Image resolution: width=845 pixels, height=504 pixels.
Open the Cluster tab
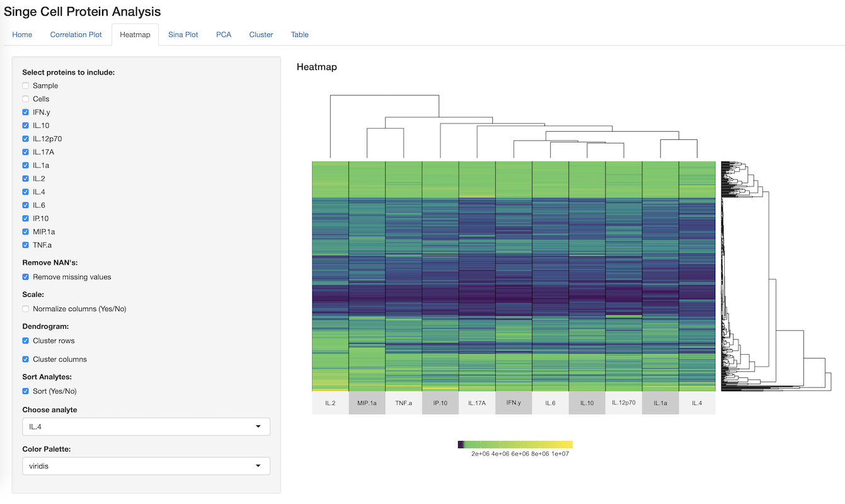click(x=261, y=35)
